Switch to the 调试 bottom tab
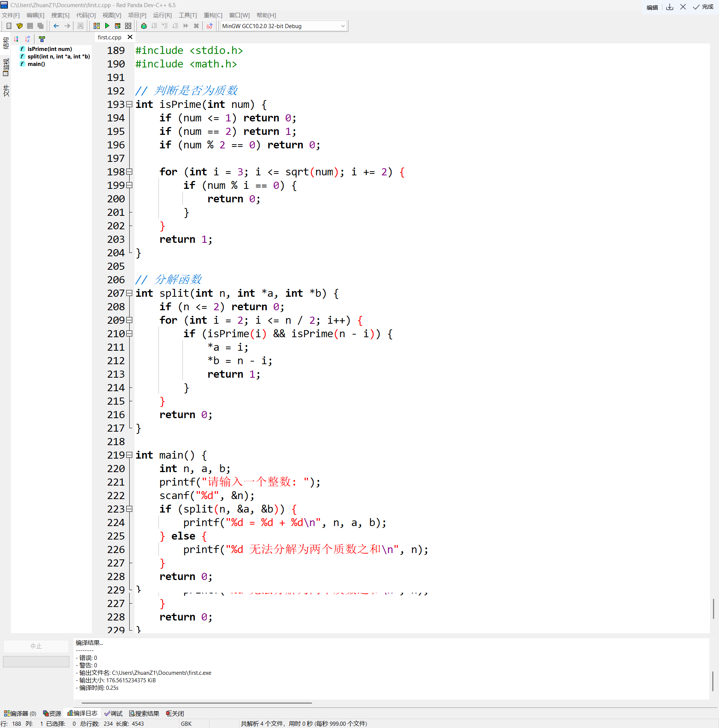 coord(114,713)
